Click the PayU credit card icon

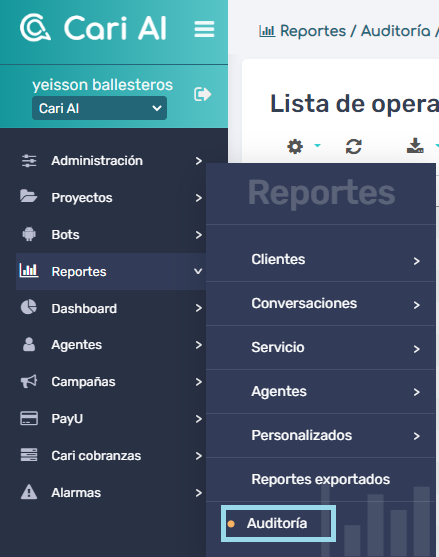pyautogui.click(x=29, y=418)
